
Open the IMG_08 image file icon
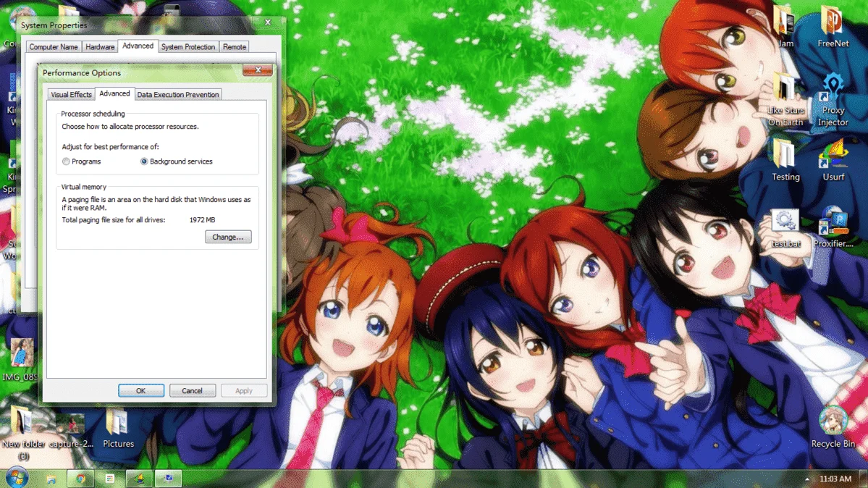21,360
